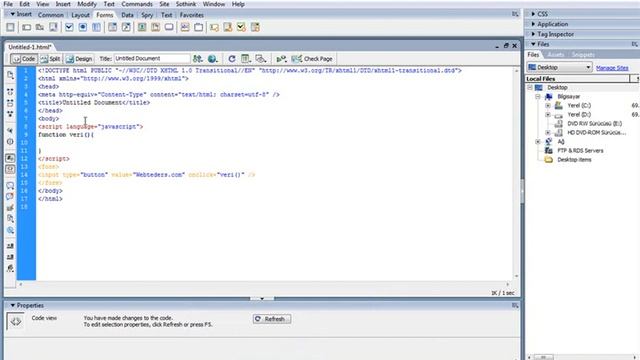Image resolution: width=640 pixels, height=360 pixels.
Task: Insert a Jump Menu form element
Action: click(126, 27)
